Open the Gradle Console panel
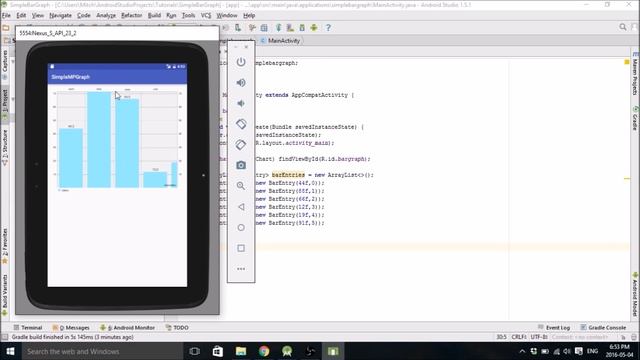 [603, 328]
